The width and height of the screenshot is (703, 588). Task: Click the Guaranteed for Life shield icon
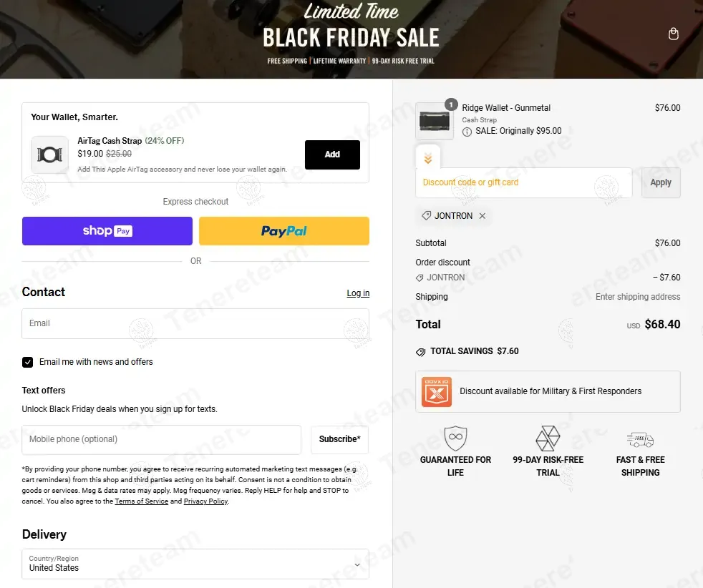click(x=455, y=438)
